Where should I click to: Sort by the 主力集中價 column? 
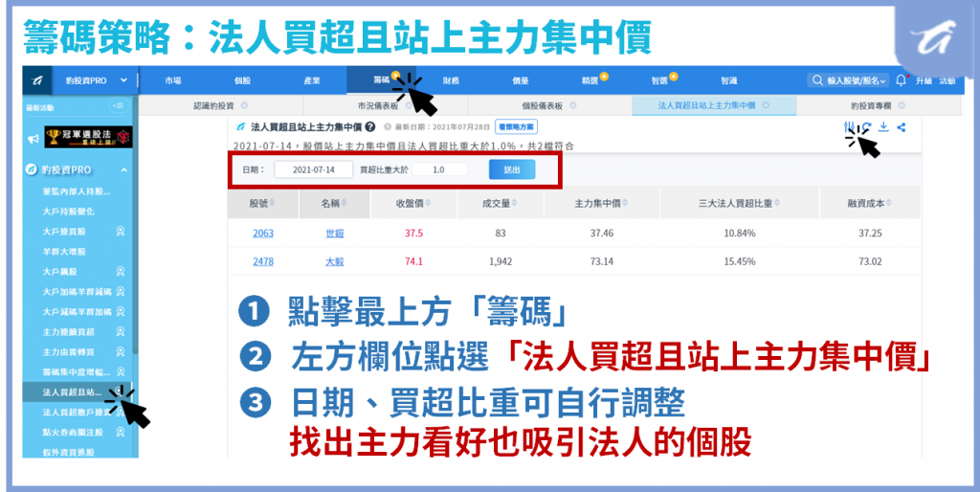click(x=601, y=204)
